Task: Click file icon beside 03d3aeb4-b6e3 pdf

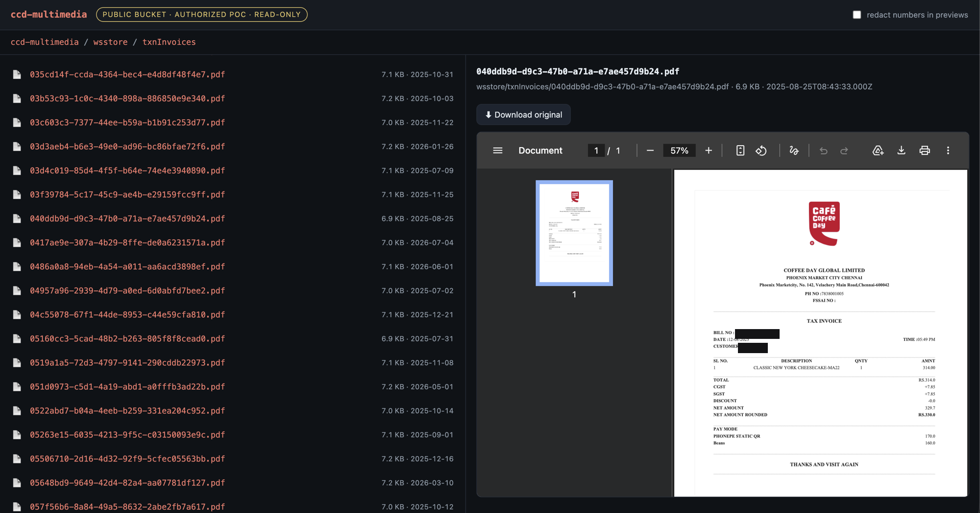Action: pos(17,147)
